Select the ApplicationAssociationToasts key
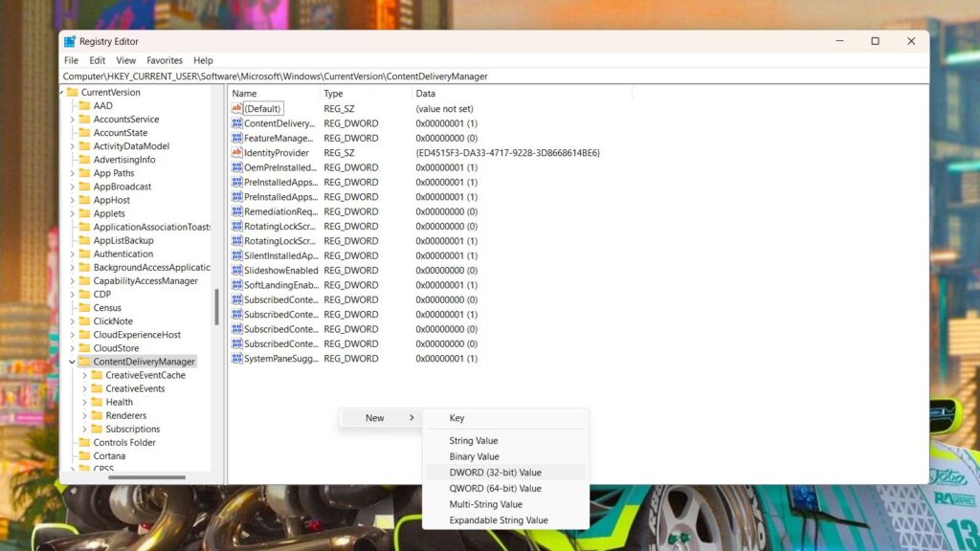This screenshot has height=551, width=980. tap(151, 227)
